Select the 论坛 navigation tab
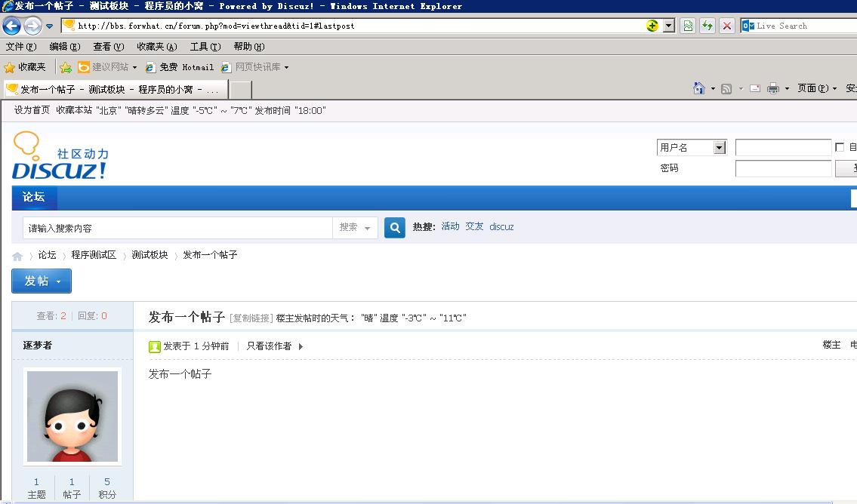Viewport: 857px width, 504px height. (34, 197)
